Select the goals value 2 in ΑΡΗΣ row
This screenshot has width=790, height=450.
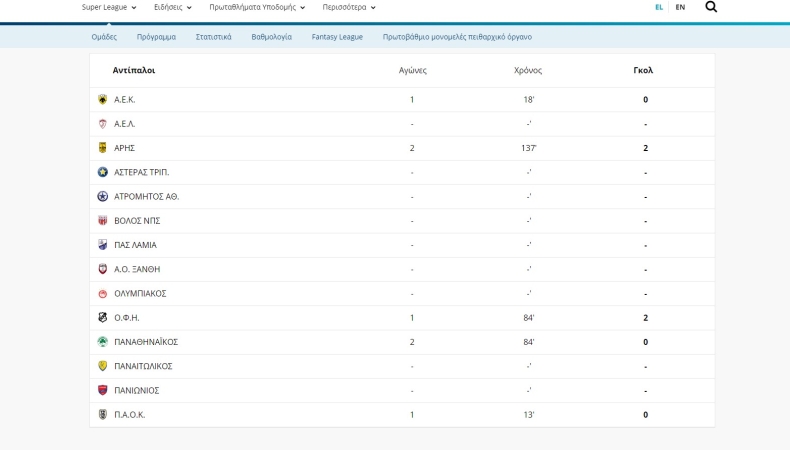click(645, 148)
